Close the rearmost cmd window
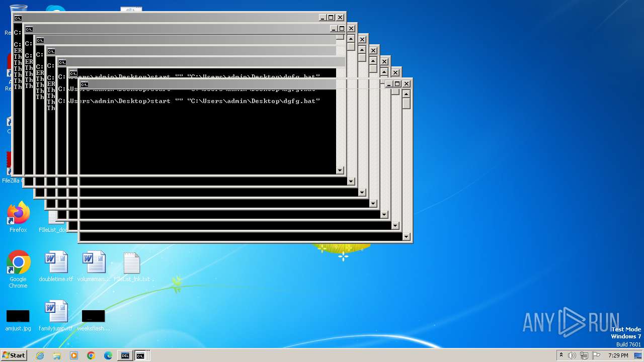 [x=341, y=18]
